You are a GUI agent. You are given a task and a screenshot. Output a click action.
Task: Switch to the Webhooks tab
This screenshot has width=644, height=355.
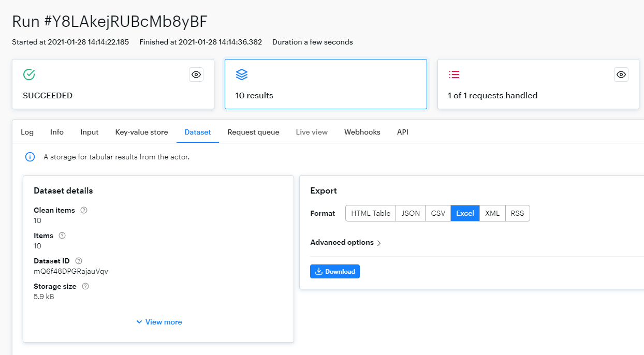tap(362, 132)
